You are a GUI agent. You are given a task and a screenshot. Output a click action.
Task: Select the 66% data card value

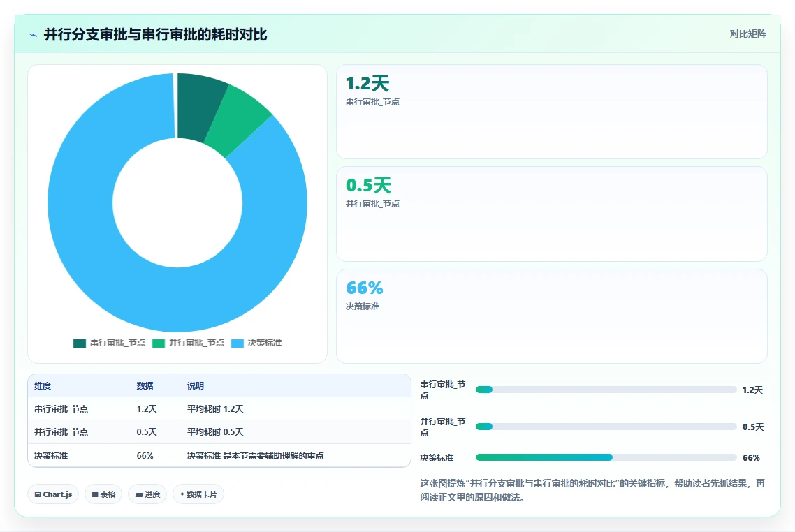(x=365, y=288)
